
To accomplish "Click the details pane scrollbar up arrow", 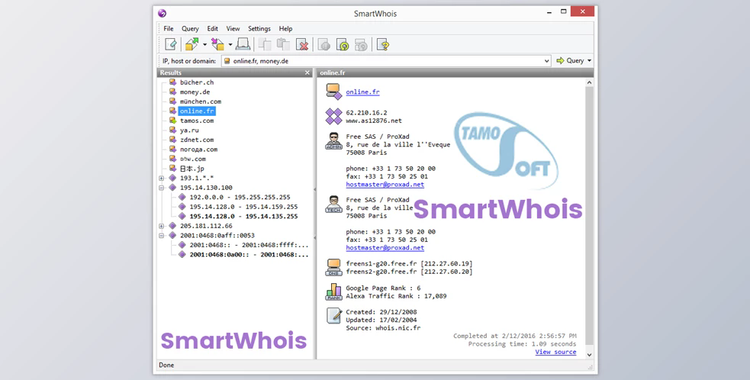I will pos(589,83).
